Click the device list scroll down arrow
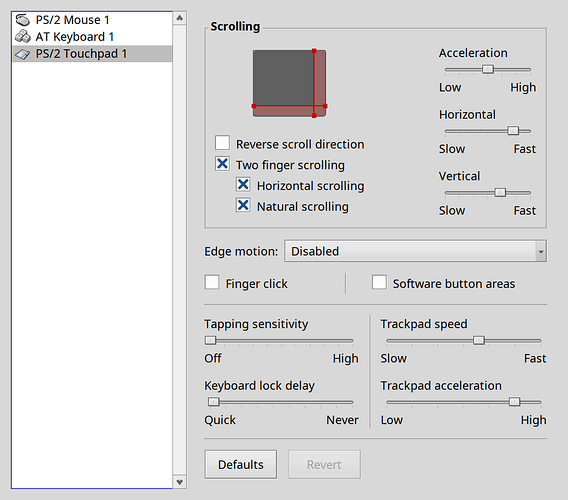The image size is (568, 500). 180,482
